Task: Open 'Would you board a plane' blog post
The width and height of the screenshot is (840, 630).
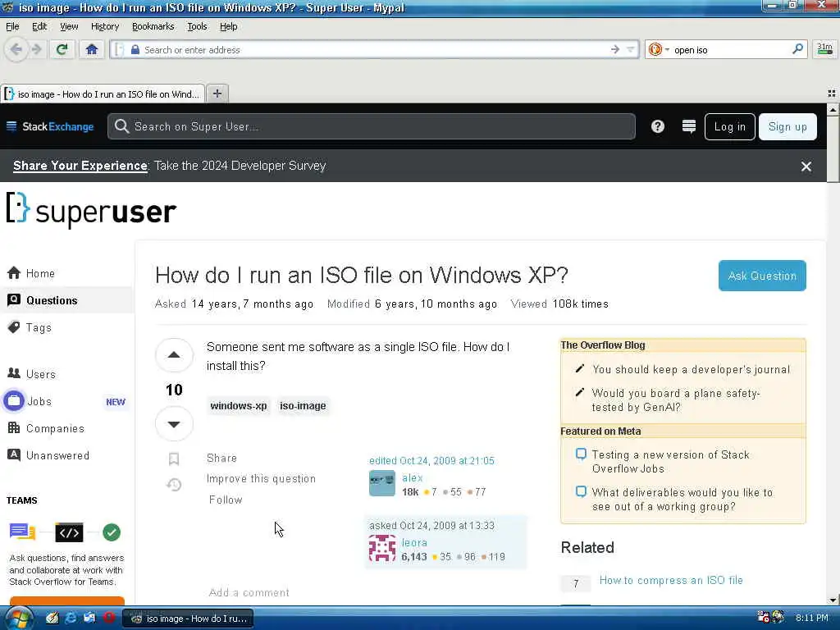Action: pos(676,400)
